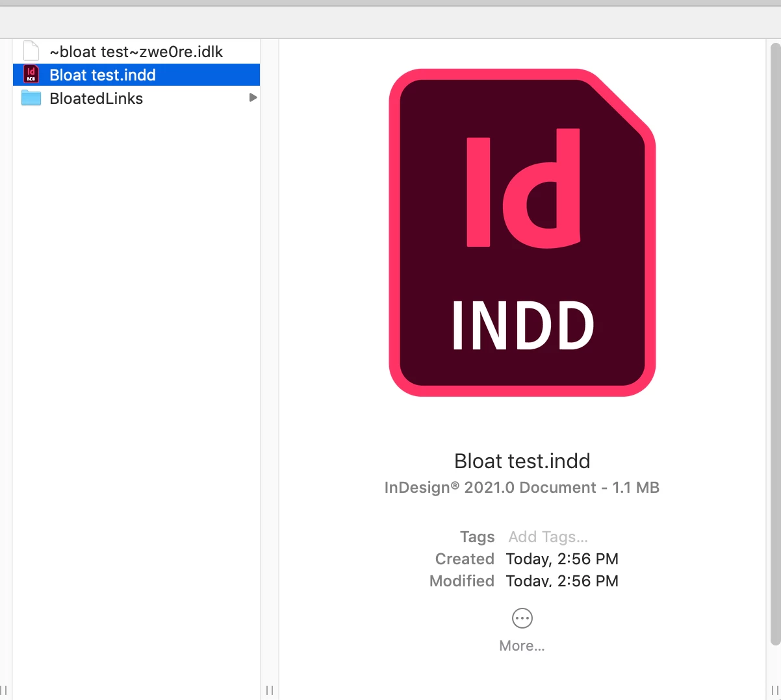Screen dimensions: 781x700
Task: Click the vertical scrollbar of the preview pane
Action: [775, 344]
